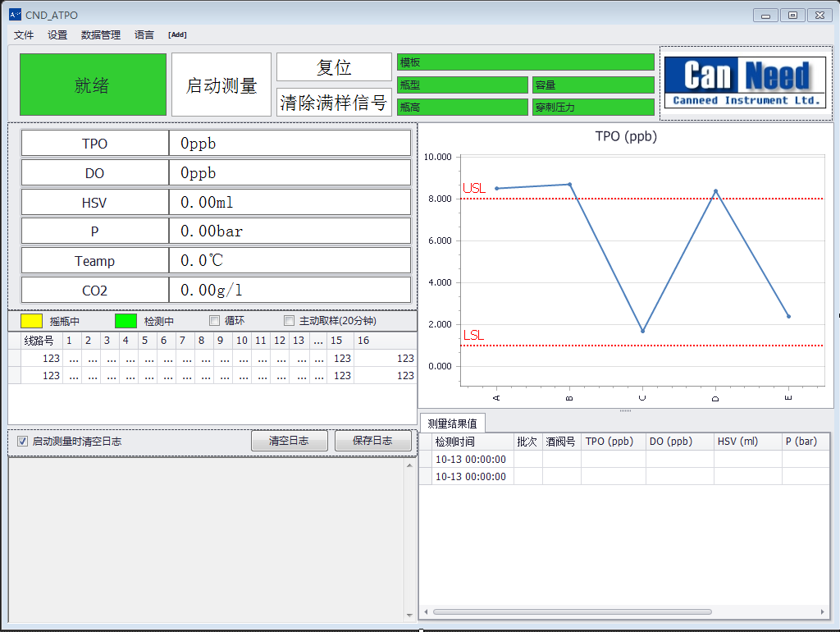Open the 文件 menu
This screenshot has height=632, width=840.
24,35
